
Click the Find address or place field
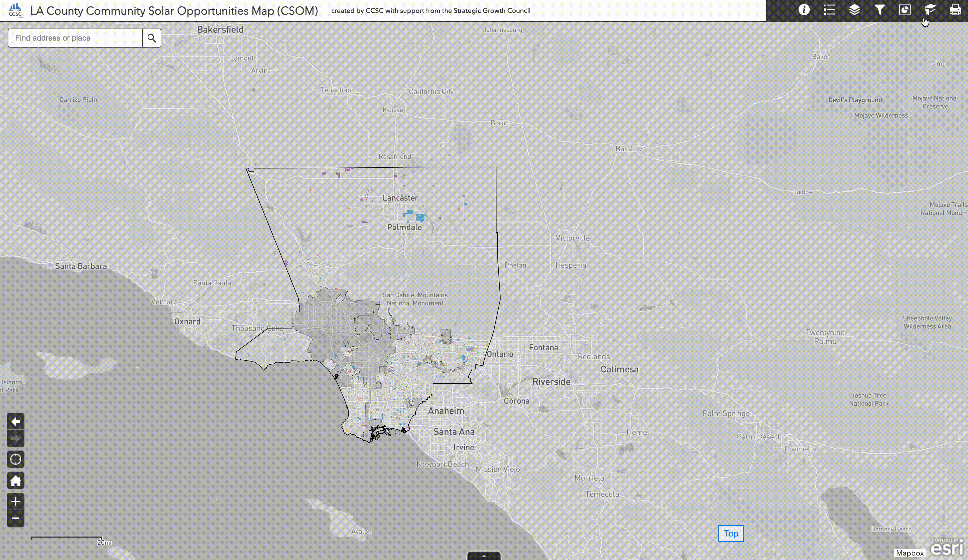76,38
